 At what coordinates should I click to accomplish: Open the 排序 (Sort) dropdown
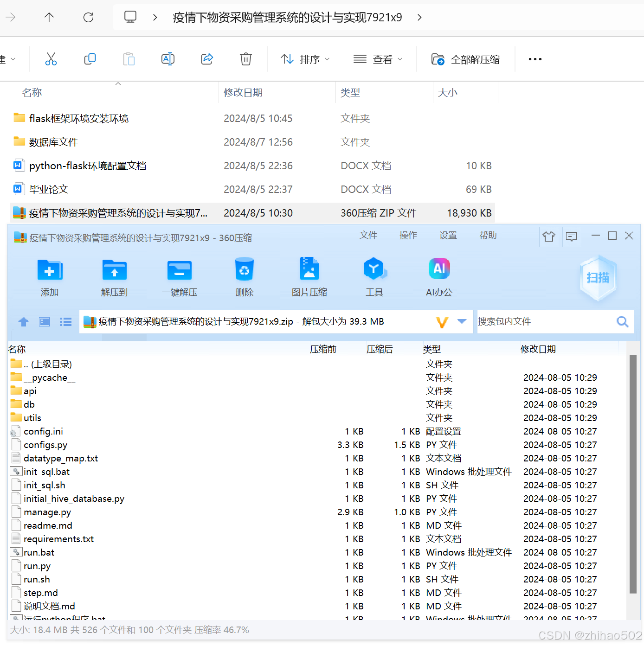click(x=305, y=59)
